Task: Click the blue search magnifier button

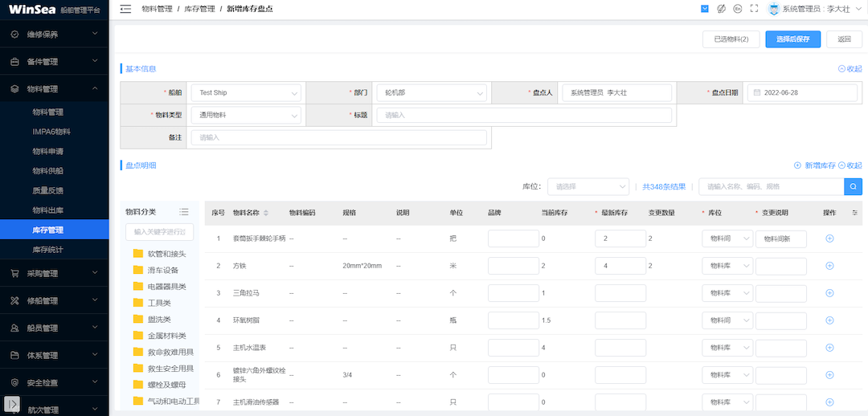Action: pos(853,186)
